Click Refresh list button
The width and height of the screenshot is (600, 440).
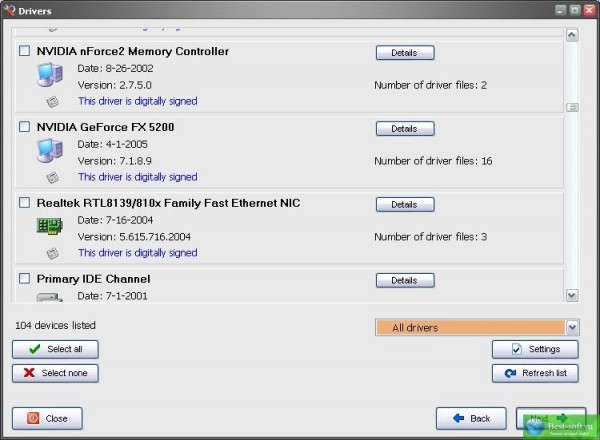pos(535,373)
